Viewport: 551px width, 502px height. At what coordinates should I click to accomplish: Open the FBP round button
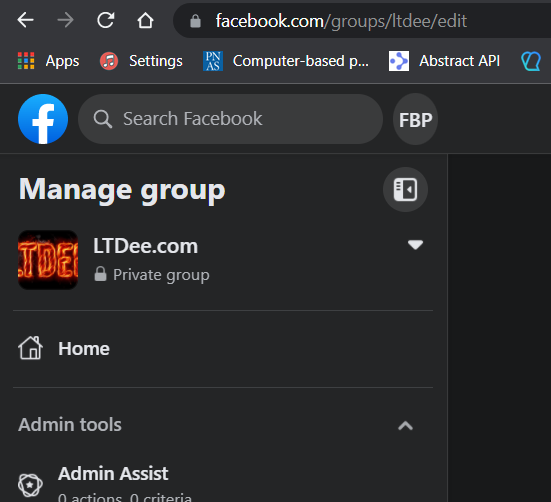tap(415, 119)
